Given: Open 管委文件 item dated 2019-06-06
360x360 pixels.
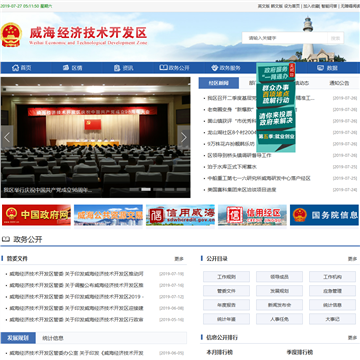Looking at the screenshot, I should click(x=76, y=308).
